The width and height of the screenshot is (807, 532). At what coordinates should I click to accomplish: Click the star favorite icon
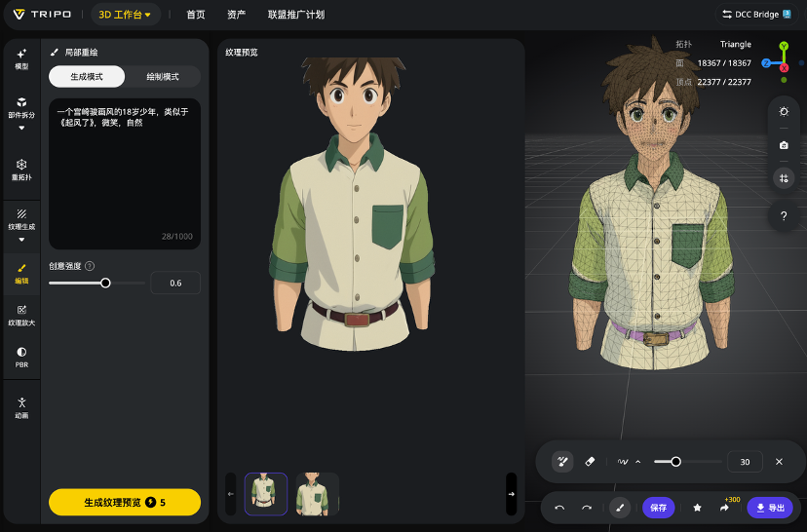[x=697, y=508]
